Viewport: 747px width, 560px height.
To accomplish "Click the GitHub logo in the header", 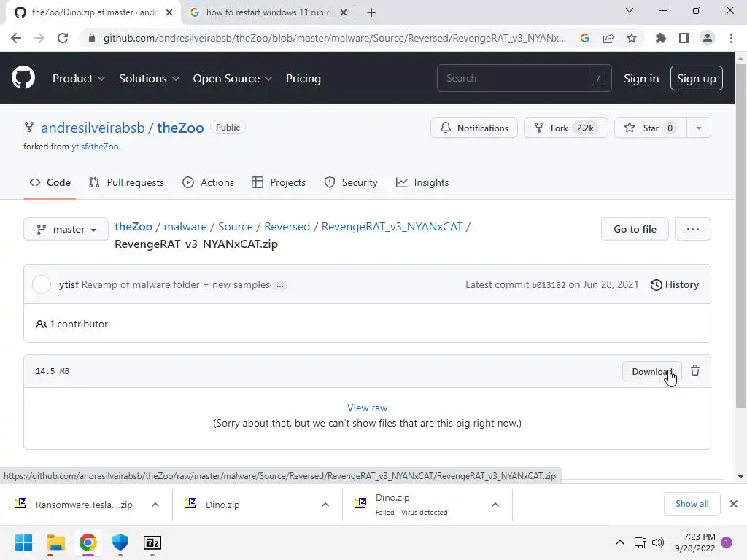I will (x=23, y=78).
